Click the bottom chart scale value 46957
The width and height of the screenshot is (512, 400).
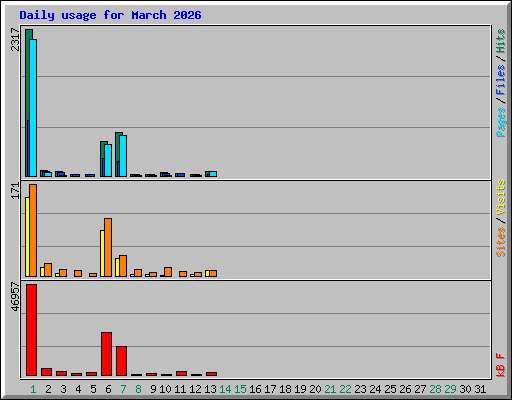(x=15, y=297)
